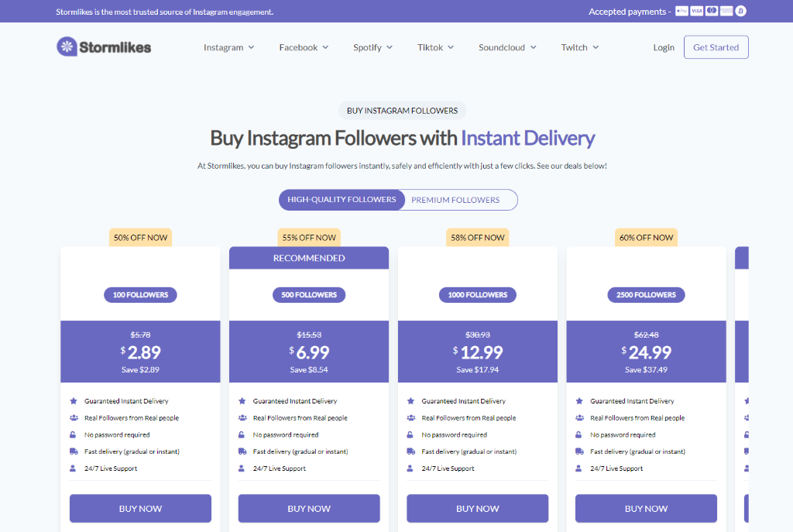Click support person icon in 100 Followers card
793x532 pixels.
[x=73, y=469]
